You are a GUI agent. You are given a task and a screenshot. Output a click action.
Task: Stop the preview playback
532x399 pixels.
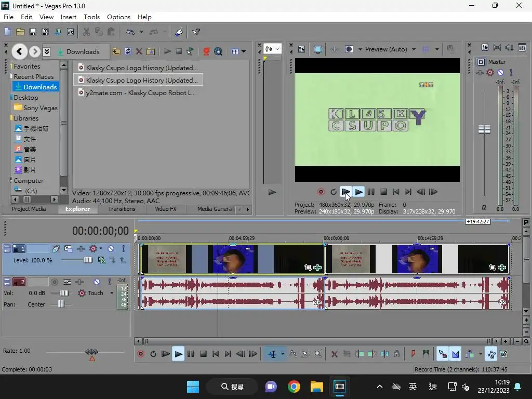[384, 192]
